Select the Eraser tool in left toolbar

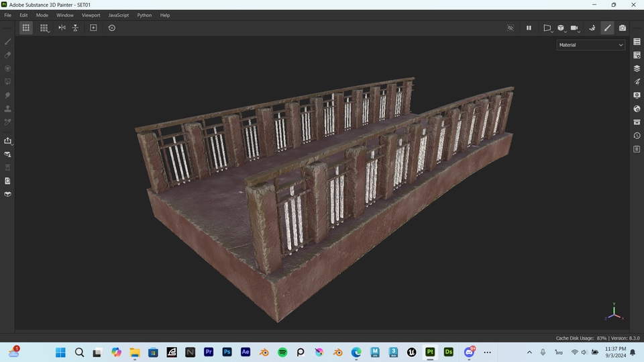click(x=7, y=55)
